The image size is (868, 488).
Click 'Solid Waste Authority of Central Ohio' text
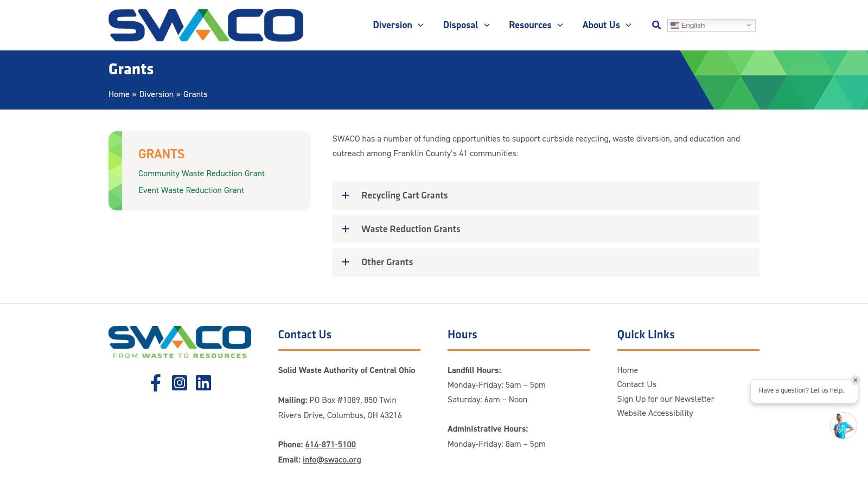pos(347,370)
